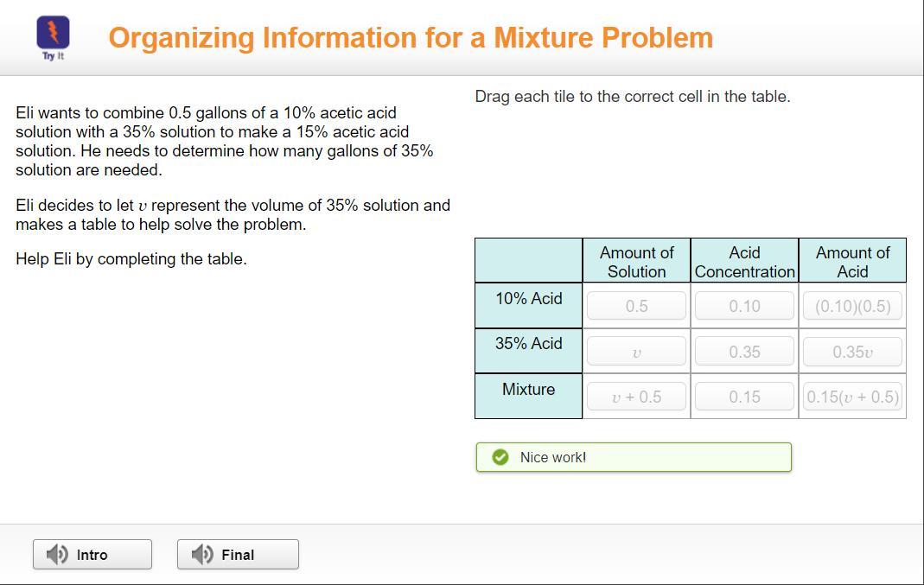Click the Nice work feedback banner

coord(633,457)
